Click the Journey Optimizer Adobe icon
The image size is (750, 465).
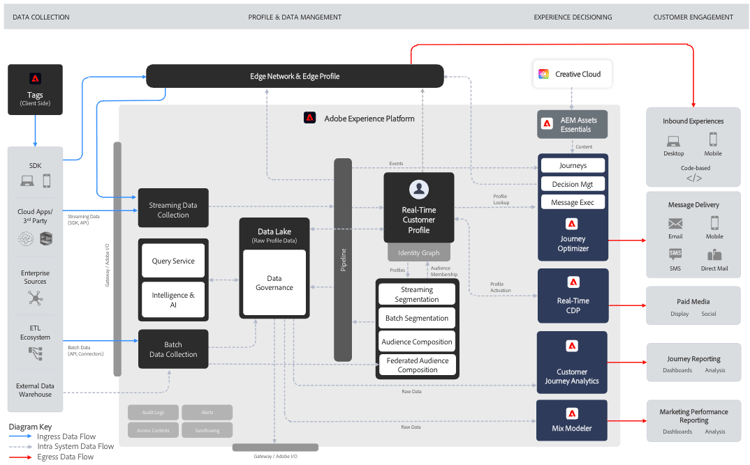click(572, 224)
